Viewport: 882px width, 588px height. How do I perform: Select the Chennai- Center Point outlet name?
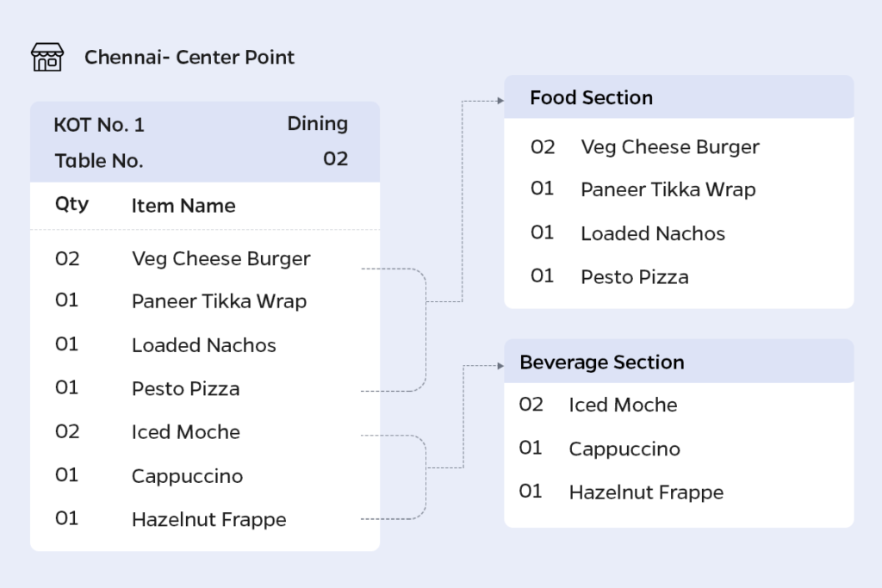pos(189,58)
